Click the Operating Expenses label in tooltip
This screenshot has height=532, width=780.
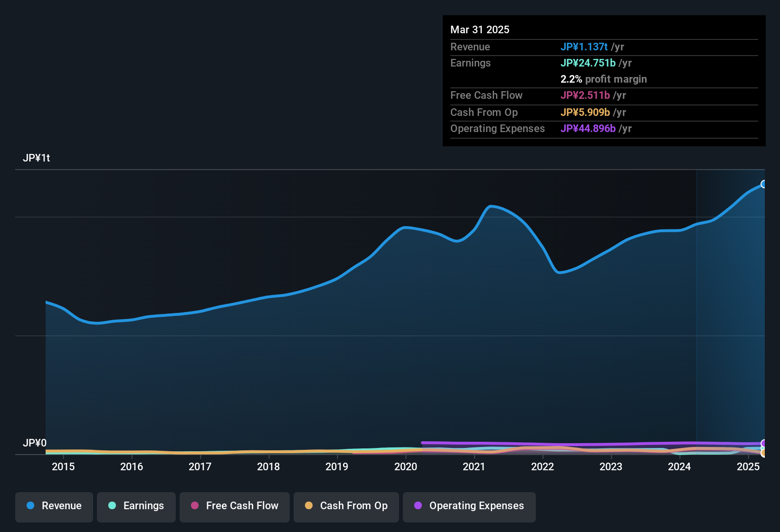pos(497,128)
